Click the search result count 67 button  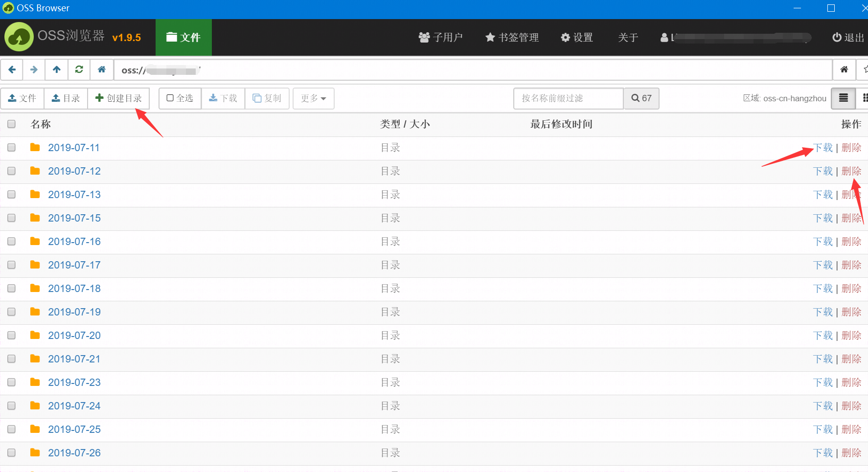[x=641, y=98]
